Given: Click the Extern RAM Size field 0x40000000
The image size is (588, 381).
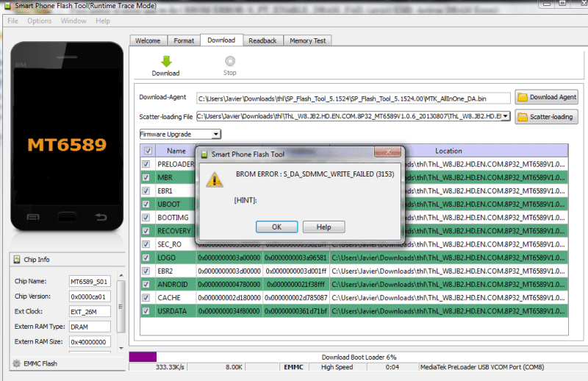Looking at the screenshot, I should tap(90, 342).
